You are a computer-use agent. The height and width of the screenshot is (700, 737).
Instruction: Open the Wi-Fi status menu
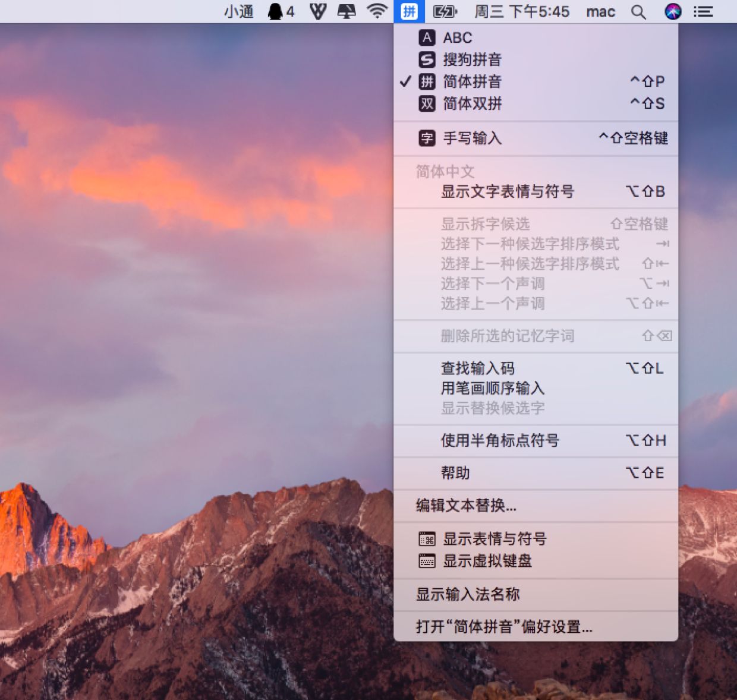[x=377, y=11]
